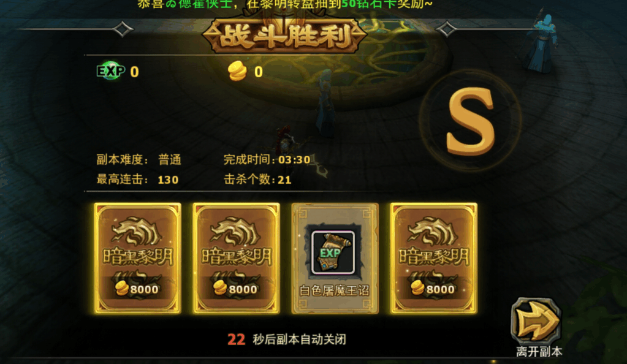This screenshot has width=627, height=364.
Task: Click the 副本难度 普通 label
Action: [x=139, y=159]
